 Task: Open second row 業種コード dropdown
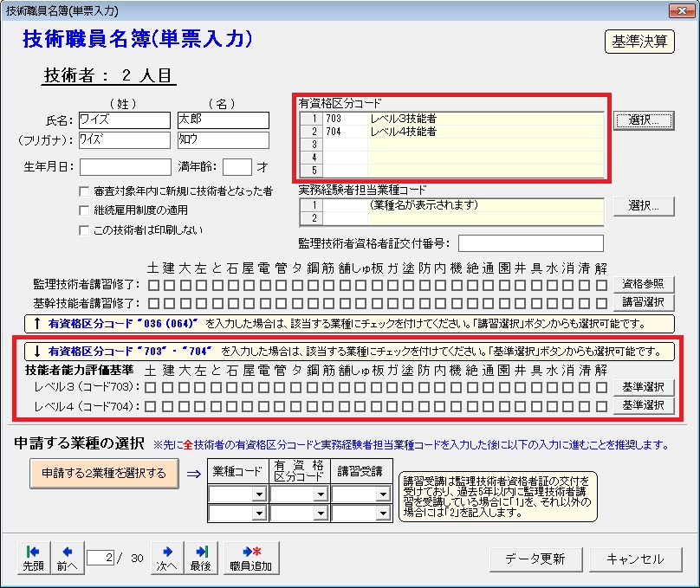(x=259, y=513)
